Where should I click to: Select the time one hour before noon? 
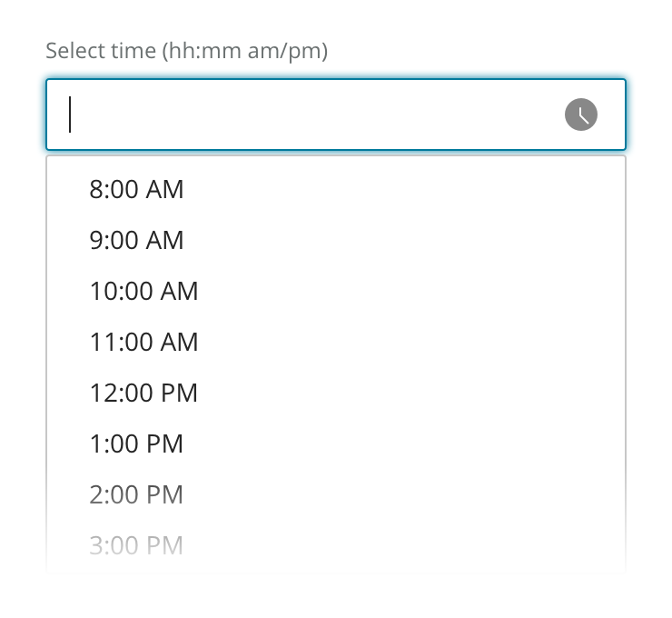click(143, 342)
